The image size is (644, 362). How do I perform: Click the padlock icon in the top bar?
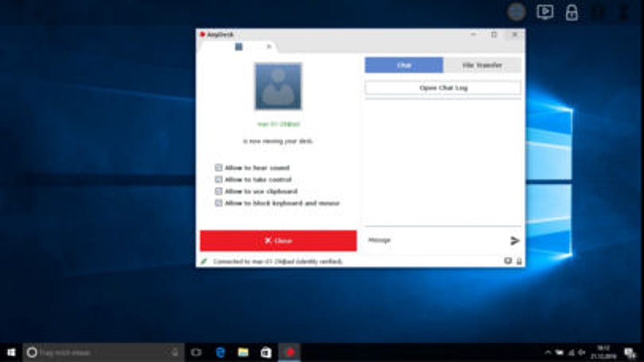pos(571,13)
